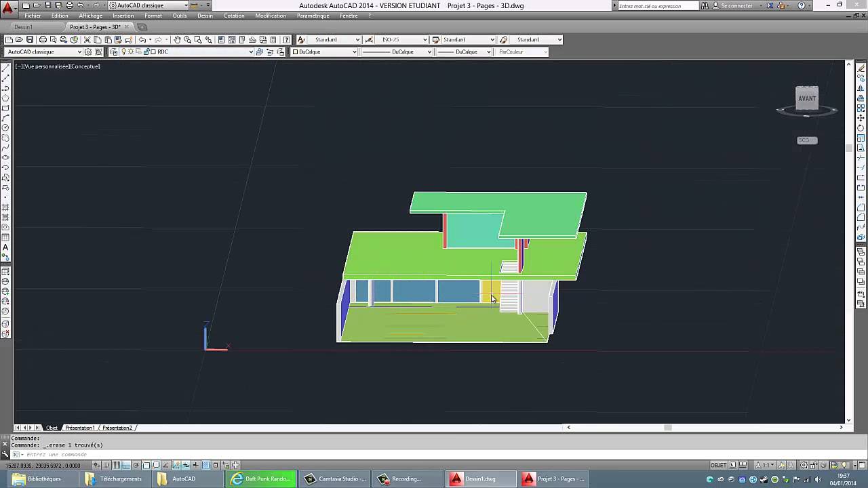Expand the AutoCAD classique workspace dropdown

pyautogui.click(x=79, y=52)
